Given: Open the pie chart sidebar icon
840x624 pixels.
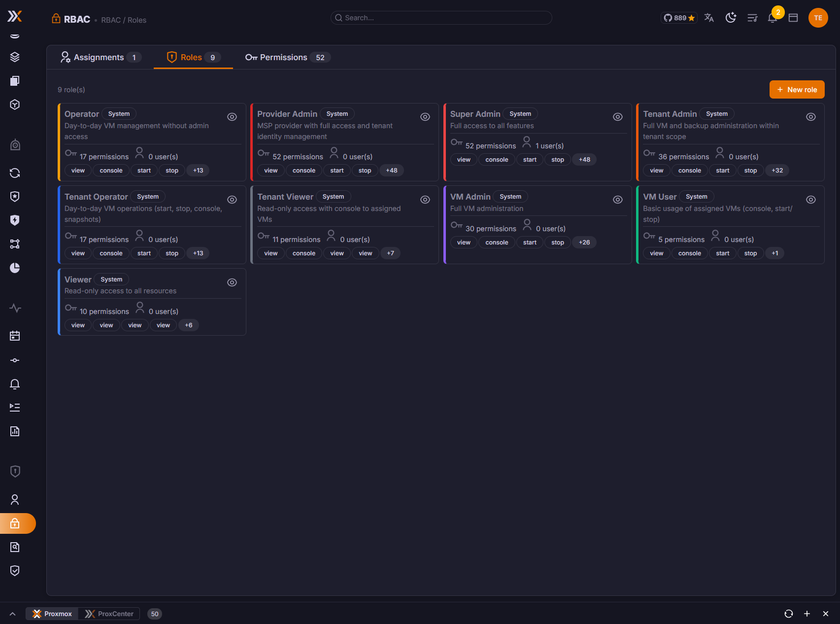Looking at the screenshot, I should click(x=15, y=268).
